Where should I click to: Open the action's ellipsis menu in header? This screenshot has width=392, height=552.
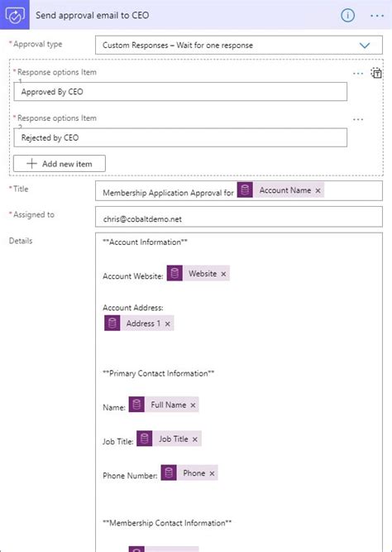point(377,16)
